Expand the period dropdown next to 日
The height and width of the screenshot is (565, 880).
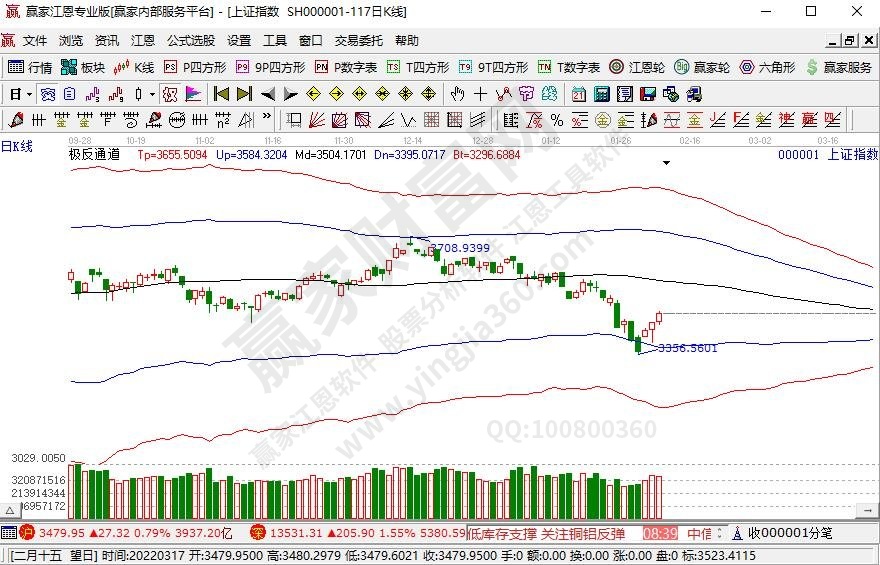click(30, 94)
